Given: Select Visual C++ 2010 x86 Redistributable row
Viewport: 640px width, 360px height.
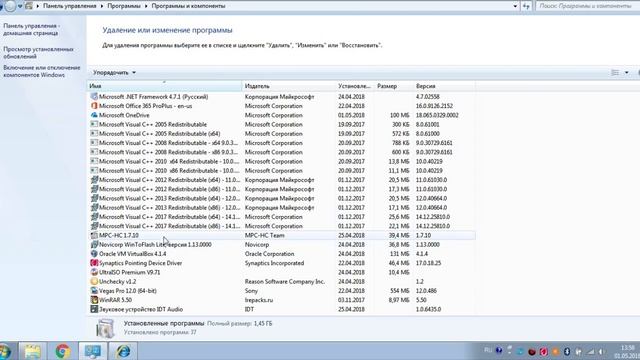Looking at the screenshot, I should tap(281, 171).
